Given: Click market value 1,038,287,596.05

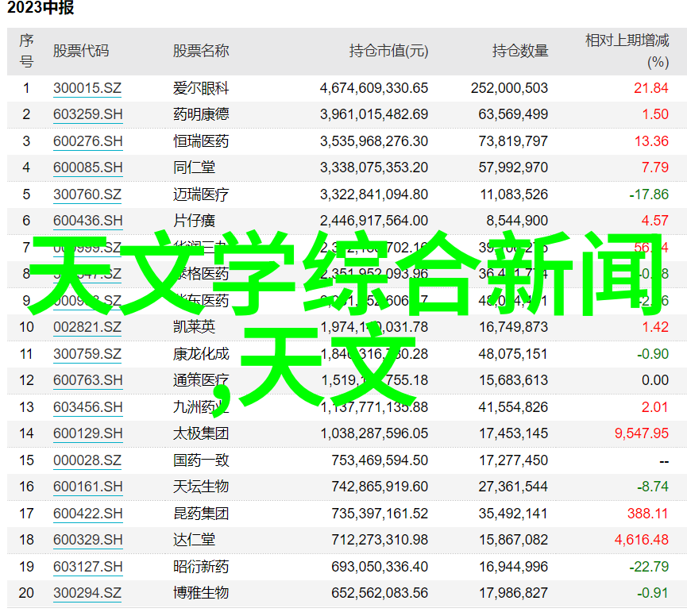Looking at the screenshot, I should (x=374, y=433).
